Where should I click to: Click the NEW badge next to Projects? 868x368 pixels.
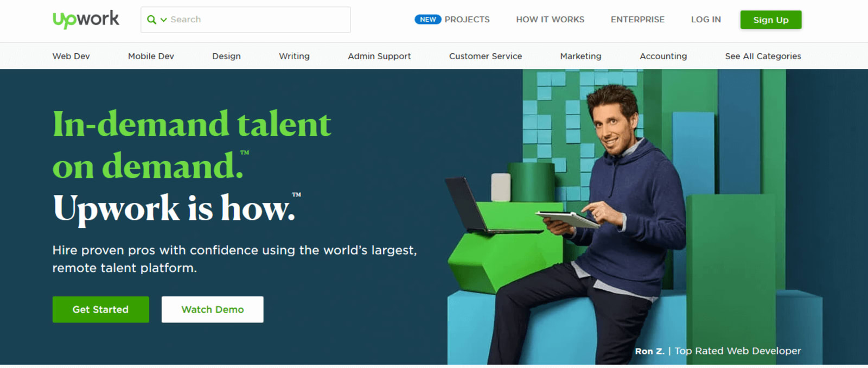click(x=427, y=20)
